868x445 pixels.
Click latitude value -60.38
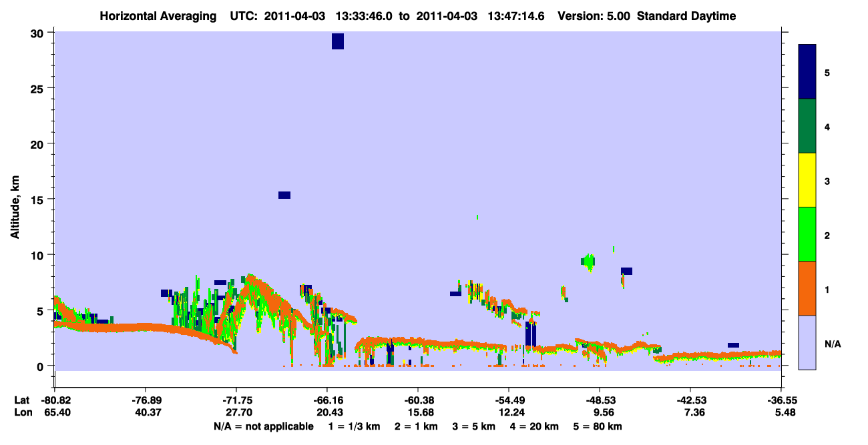[418, 400]
